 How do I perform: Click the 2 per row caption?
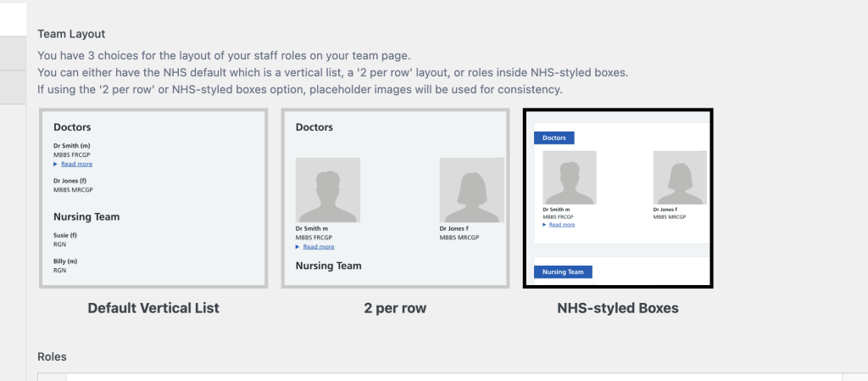click(x=395, y=309)
